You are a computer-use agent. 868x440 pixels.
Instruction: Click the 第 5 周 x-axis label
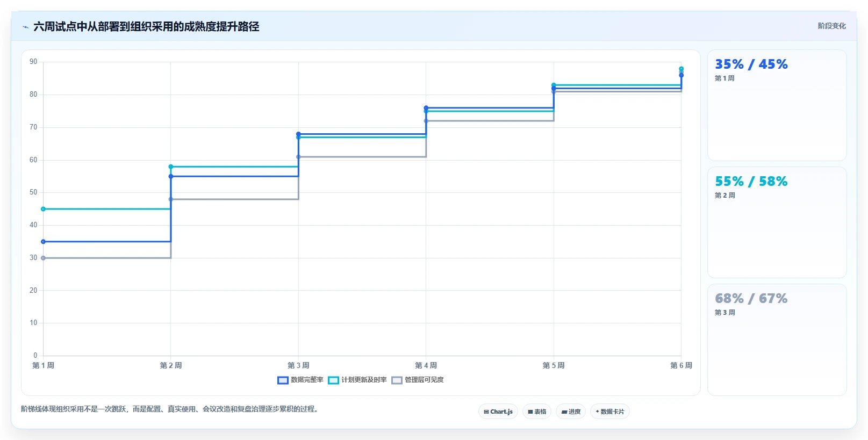click(554, 365)
